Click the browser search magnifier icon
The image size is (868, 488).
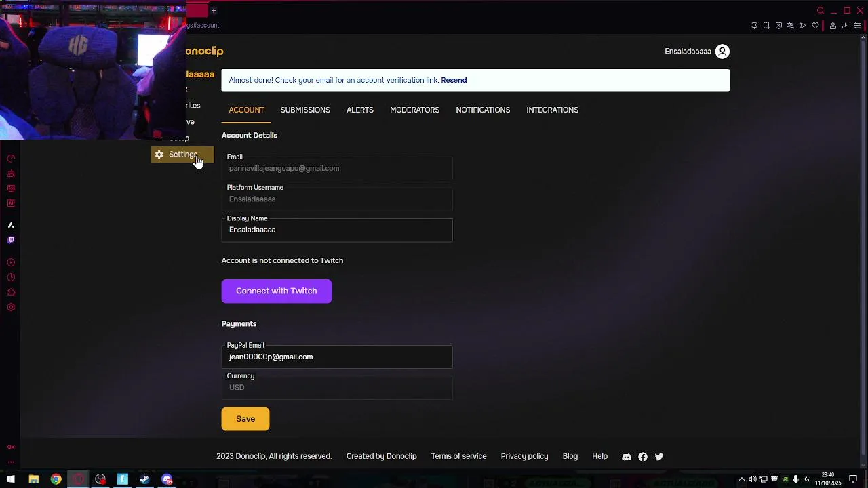pos(821,11)
